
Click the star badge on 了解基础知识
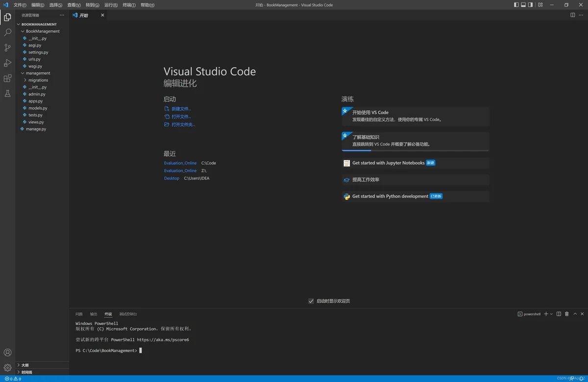point(345,135)
